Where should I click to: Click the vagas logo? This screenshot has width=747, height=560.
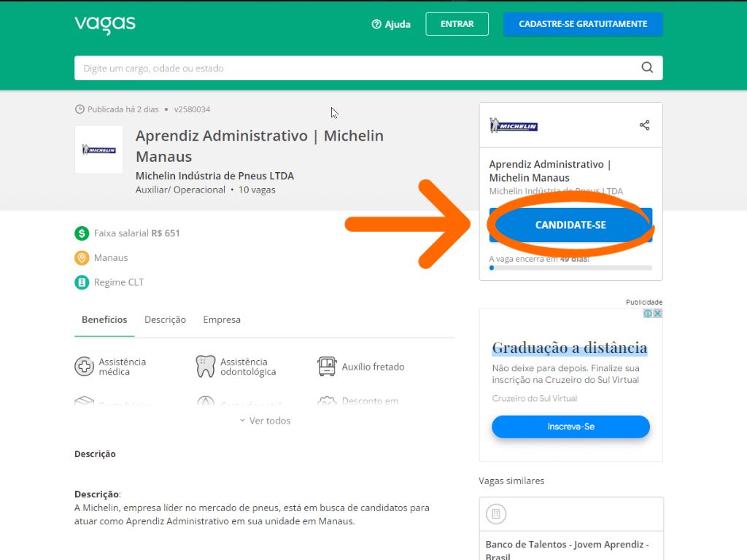tap(105, 24)
